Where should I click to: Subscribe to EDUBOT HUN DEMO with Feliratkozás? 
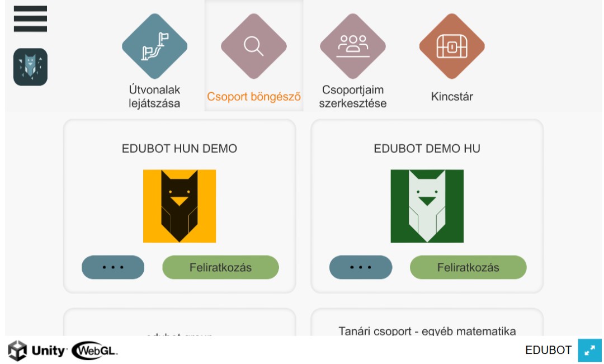click(220, 267)
